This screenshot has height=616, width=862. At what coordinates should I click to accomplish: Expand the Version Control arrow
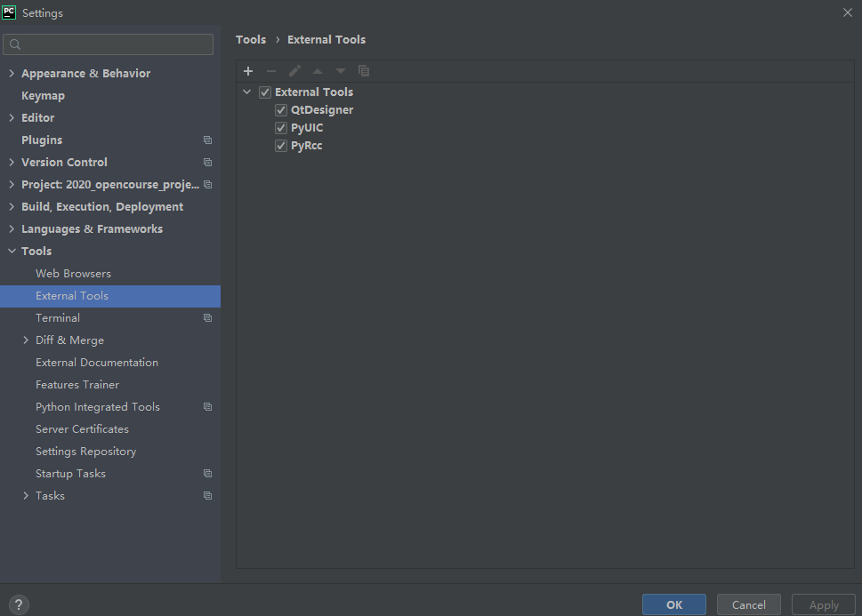12,162
